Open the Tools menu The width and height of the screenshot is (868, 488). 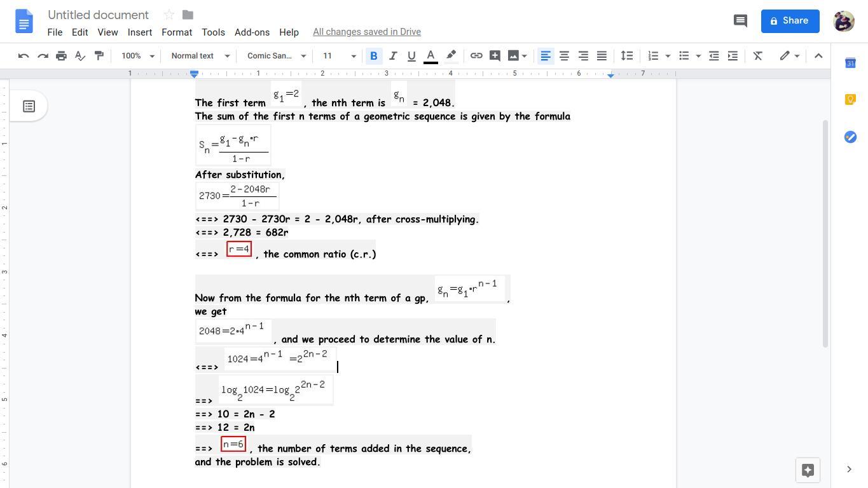point(213,32)
